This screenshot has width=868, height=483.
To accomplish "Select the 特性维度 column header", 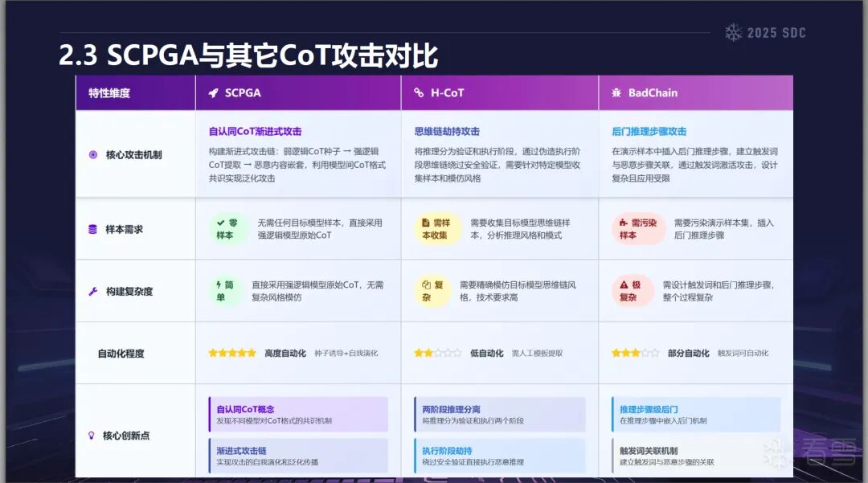I will click(136, 93).
